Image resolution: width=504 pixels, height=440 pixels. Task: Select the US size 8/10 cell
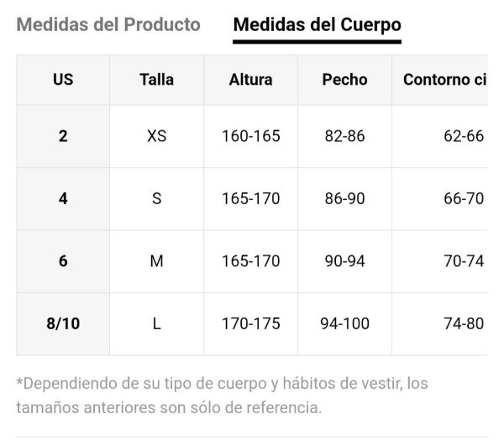click(63, 323)
